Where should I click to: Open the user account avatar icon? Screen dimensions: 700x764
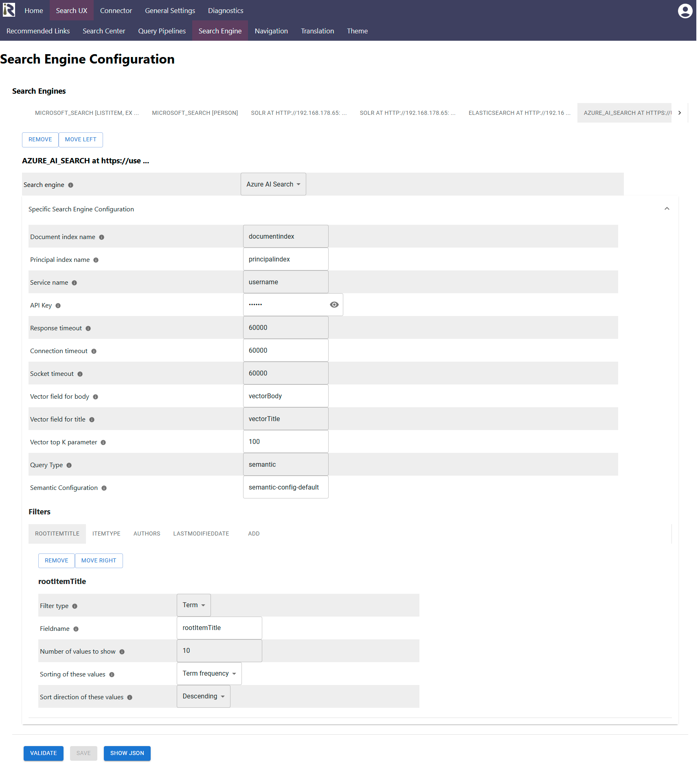(685, 11)
